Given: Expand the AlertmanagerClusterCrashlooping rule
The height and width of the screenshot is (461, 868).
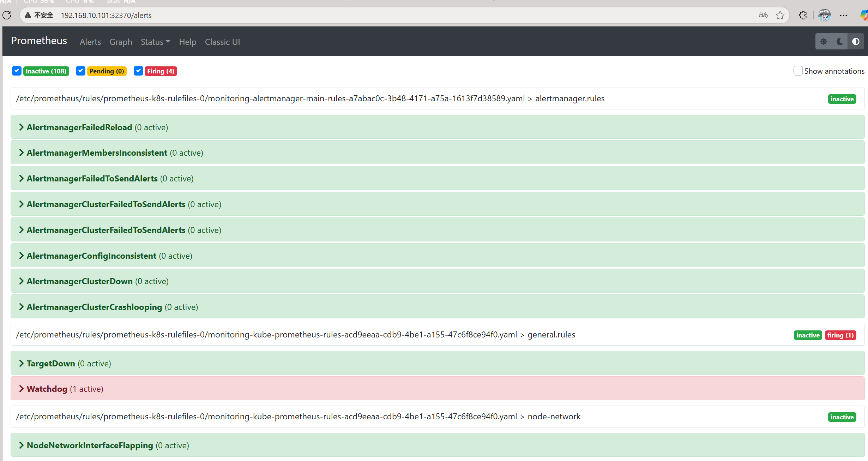Looking at the screenshot, I should 438,307.
